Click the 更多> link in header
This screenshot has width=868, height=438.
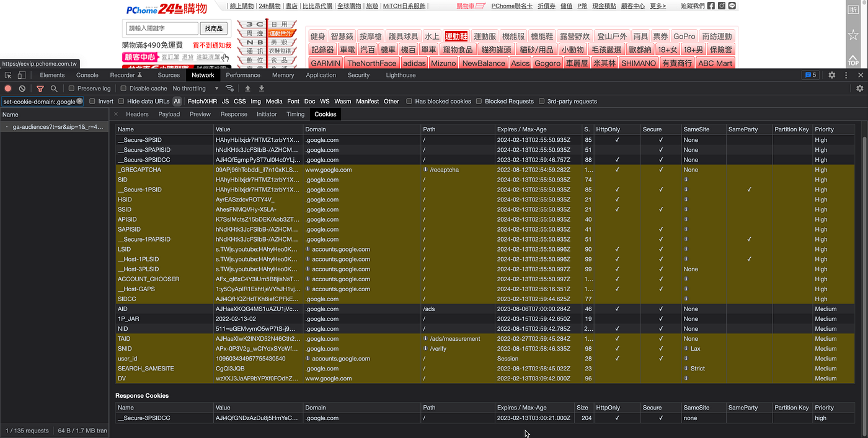pyautogui.click(x=658, y=6)
